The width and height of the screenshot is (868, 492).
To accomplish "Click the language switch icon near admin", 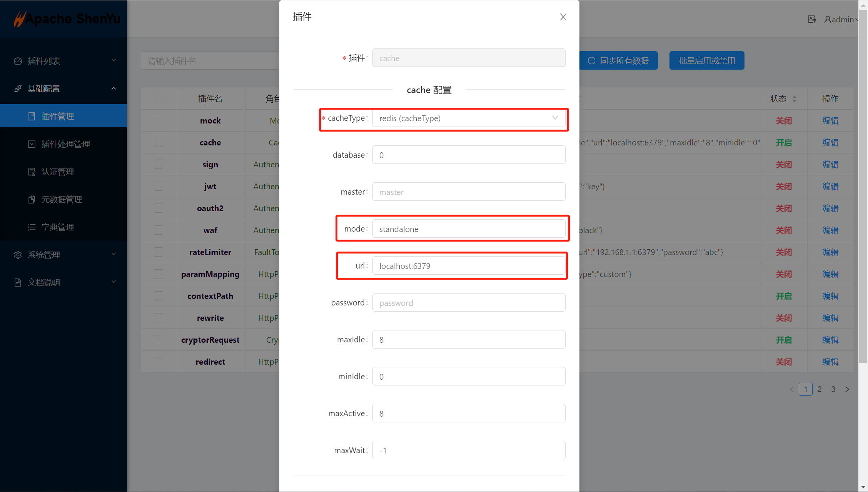I will coord(812,19).
